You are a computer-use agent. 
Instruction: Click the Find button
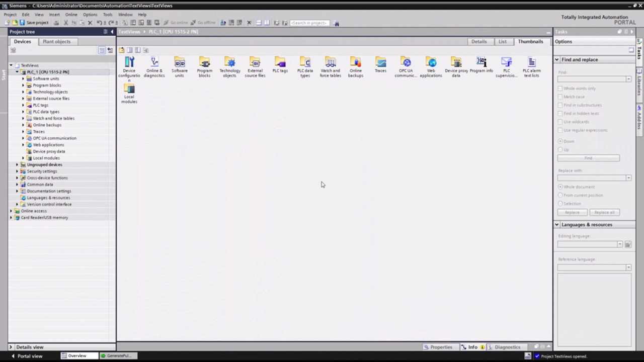588,158
